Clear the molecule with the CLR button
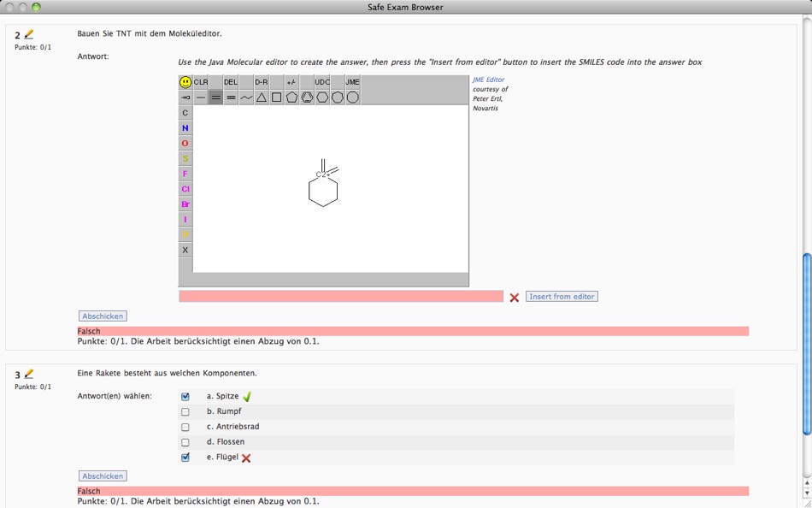 click(x=201, y=82)
